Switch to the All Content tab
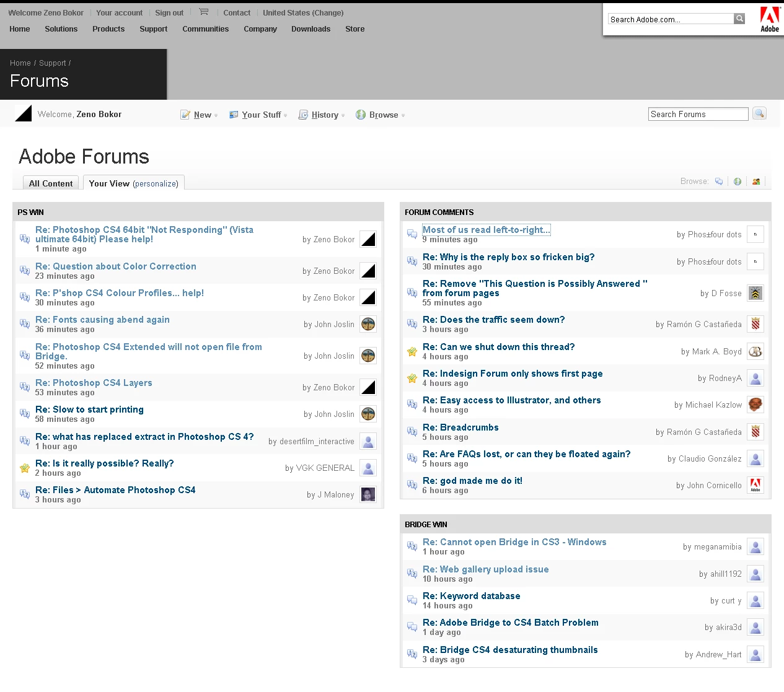This screenshot has width=784, height=692. pos(51,183)
